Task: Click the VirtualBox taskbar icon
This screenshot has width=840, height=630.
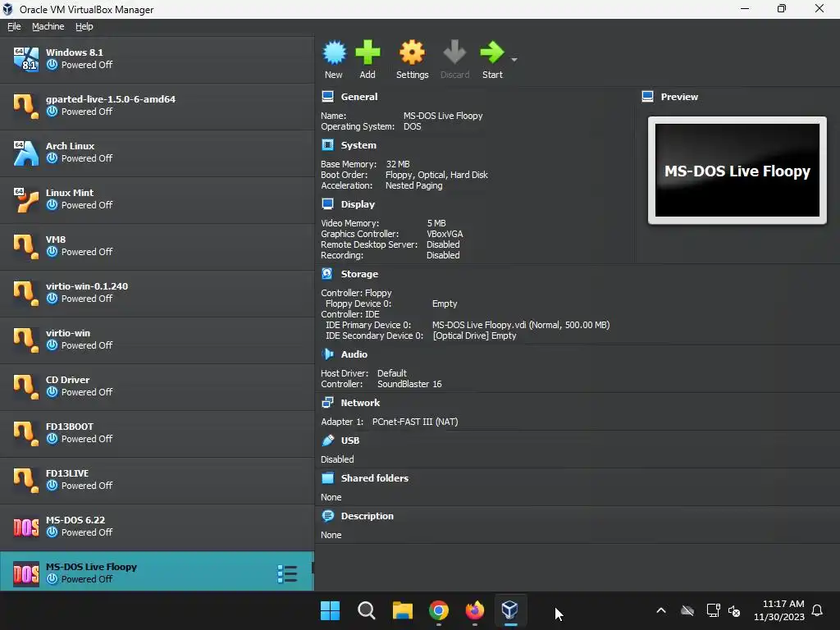Action: [x=510, y=610]
